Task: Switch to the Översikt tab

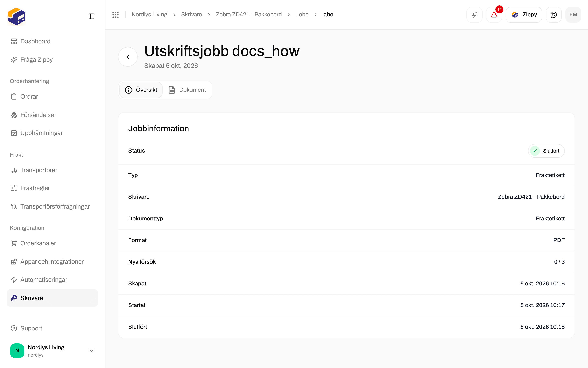Action: coord(141,90)
